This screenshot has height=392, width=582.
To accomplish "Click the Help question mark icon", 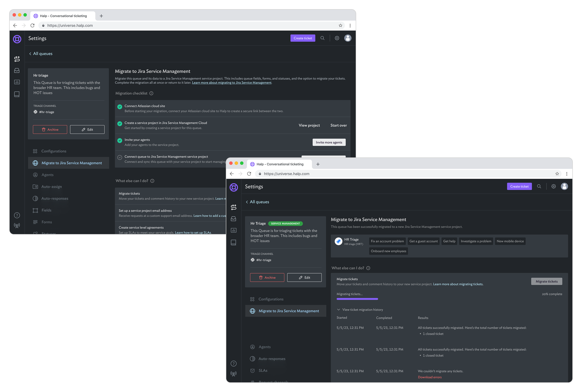I will [x=17, y=215].
